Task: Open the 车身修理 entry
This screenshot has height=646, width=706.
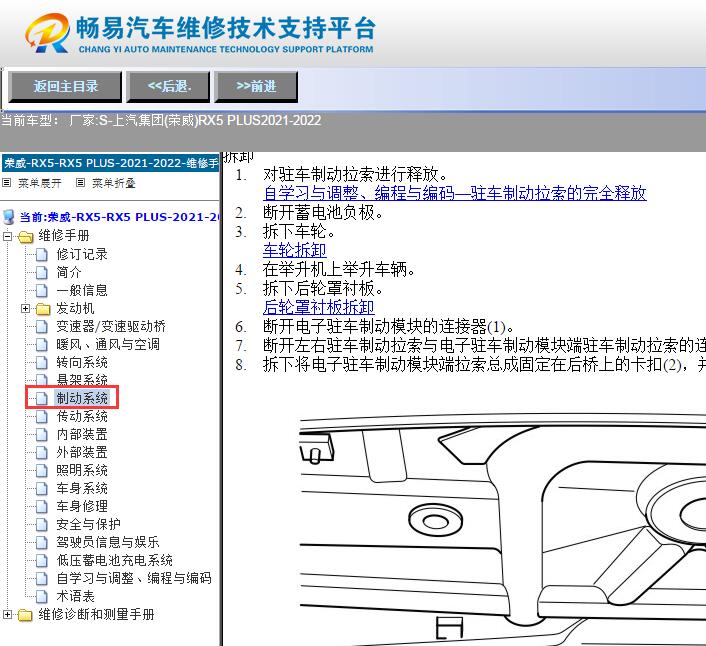Action: tap(82, 506)
